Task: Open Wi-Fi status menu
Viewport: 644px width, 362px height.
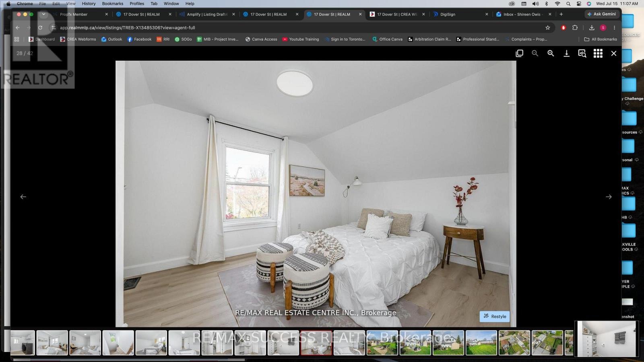Action: pyautogui.click(x=557, y=4)
